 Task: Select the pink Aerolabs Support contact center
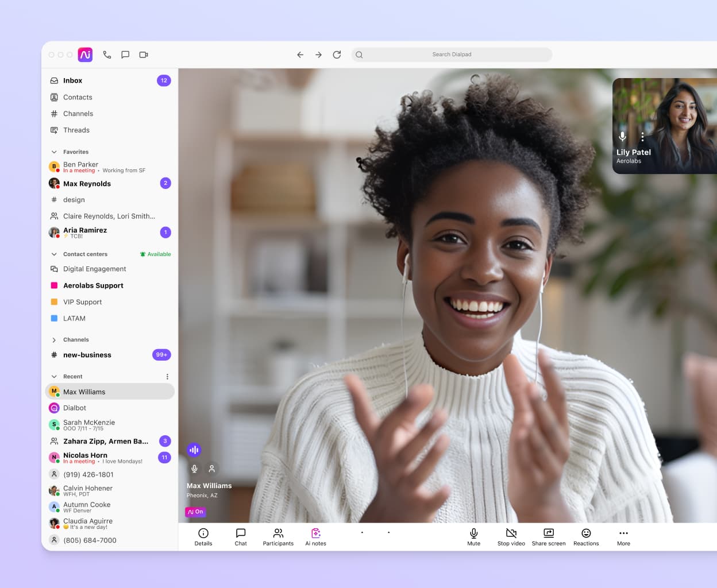(93, 285)
